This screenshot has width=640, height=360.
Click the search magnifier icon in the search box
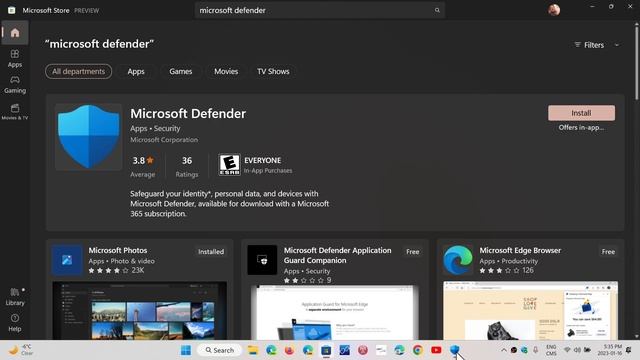(x=437, y=10)
